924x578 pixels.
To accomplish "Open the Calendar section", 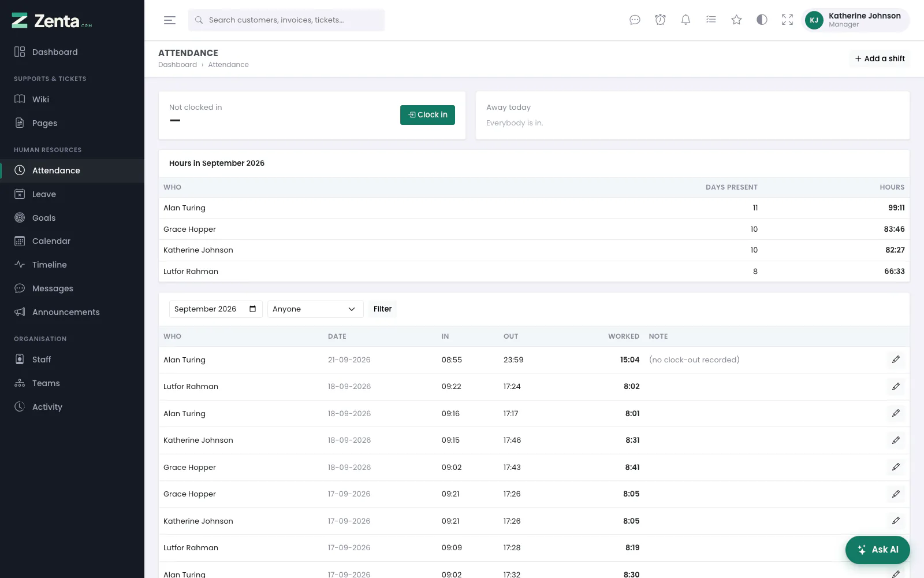I will [72, 241].
